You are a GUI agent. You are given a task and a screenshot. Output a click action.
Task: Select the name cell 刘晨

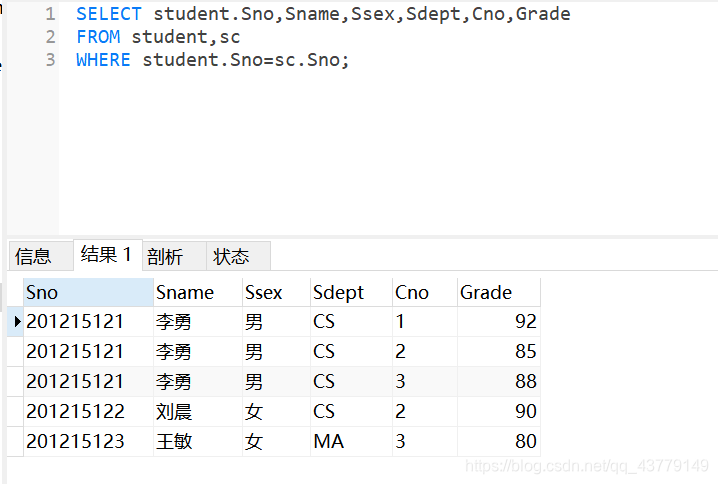(x=198, y=412)
